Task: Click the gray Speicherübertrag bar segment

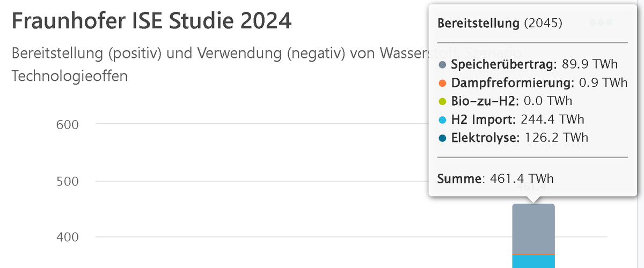Action: click(533, 228)
